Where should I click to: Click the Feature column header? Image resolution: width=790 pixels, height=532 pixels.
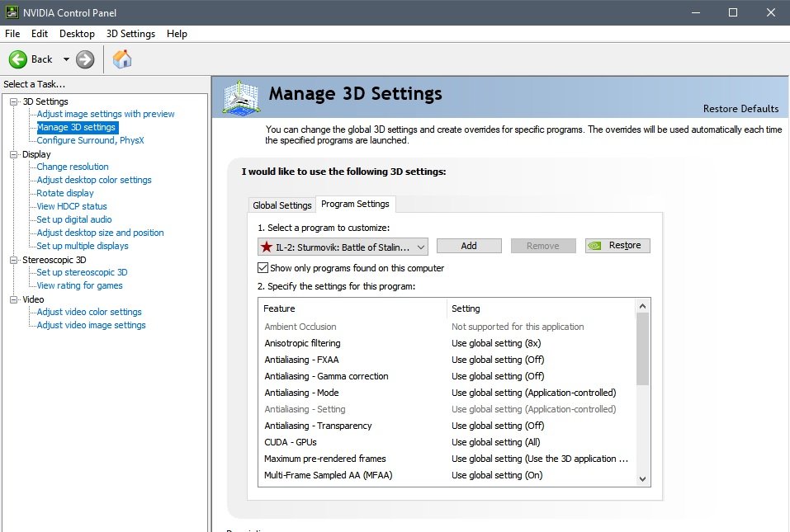pos(352,308)
